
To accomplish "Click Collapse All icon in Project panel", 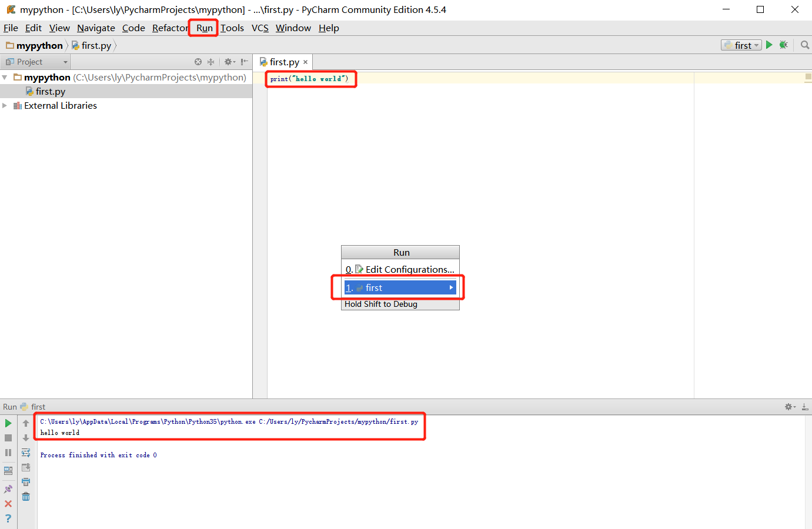I will (x=211, y=62).
